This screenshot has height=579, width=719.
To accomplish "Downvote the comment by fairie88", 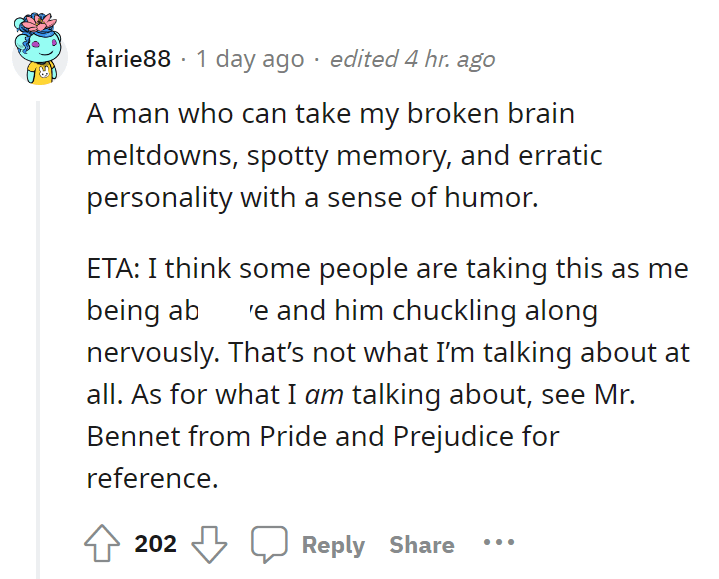I will (x=209, y=544).
